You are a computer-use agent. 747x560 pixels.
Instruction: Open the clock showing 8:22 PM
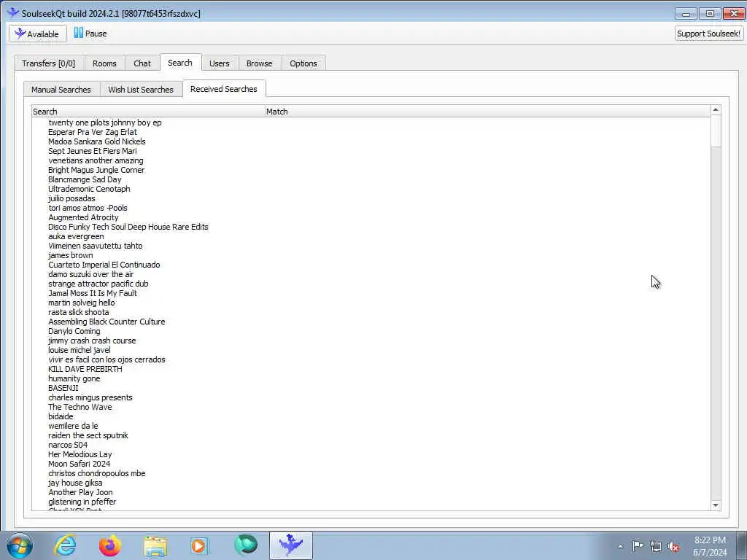coord(710,546)
